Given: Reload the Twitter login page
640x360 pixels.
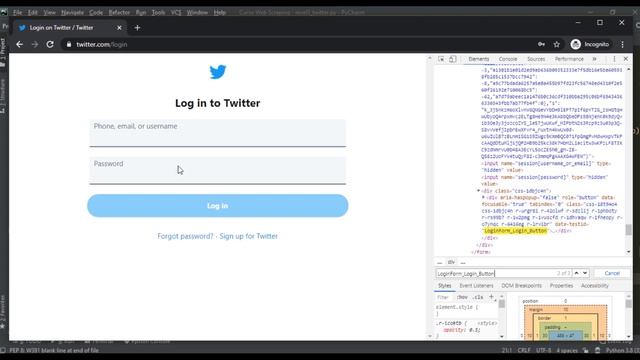Looking at the screenshot, I should click(x=50, y=44).
